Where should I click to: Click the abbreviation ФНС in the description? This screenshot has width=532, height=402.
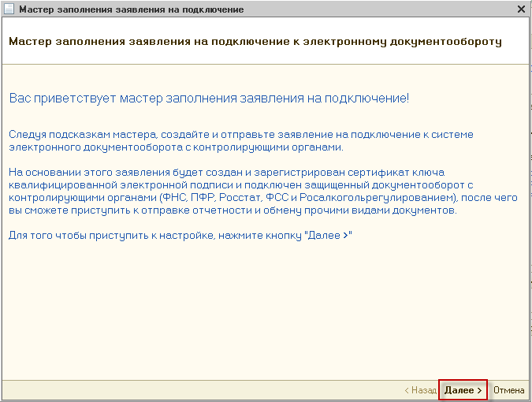(x=173, y=197)
